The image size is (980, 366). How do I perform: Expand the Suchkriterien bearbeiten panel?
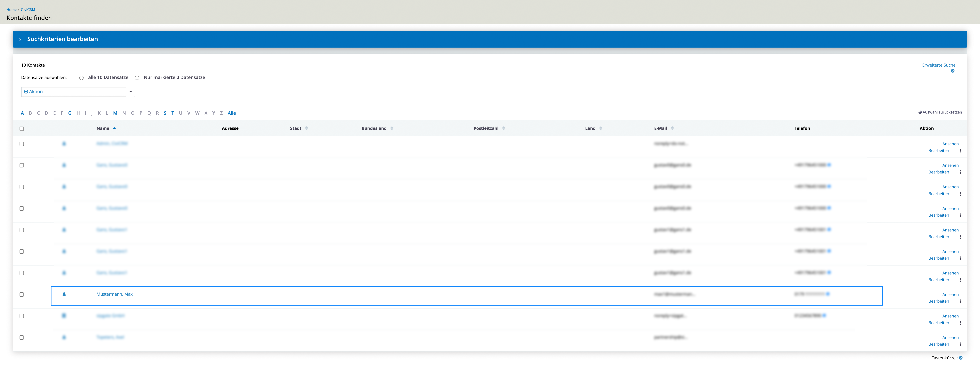490,39
